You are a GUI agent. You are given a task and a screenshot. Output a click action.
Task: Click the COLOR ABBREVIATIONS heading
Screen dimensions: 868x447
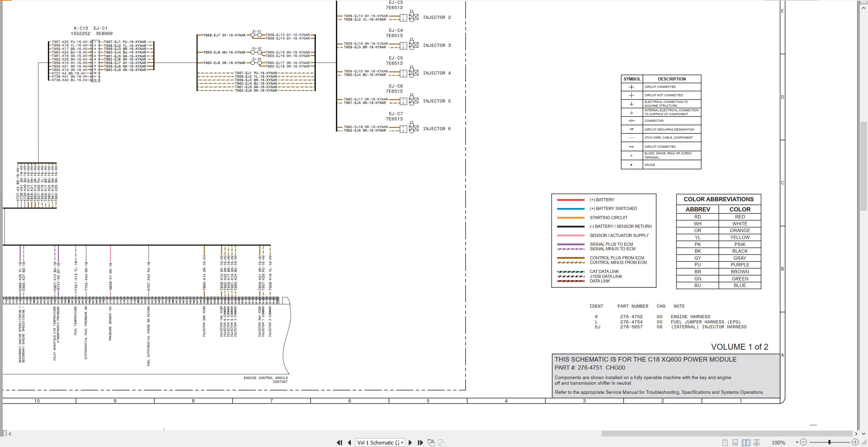click(718, 199)
